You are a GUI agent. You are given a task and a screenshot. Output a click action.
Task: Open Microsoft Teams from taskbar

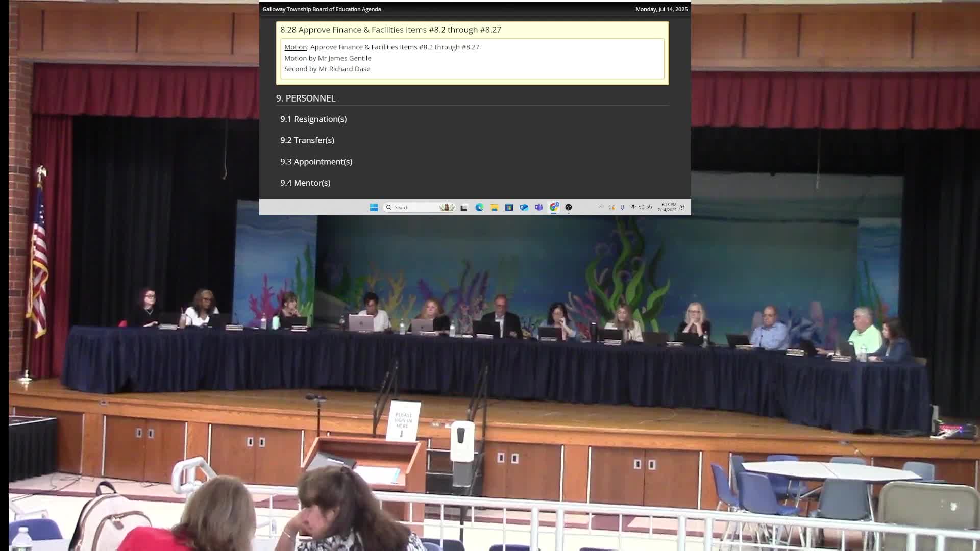pos(538,207)
